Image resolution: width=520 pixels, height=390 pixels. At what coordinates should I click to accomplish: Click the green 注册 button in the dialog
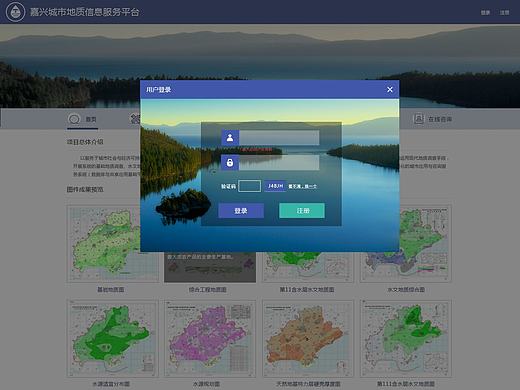coord(302,211)
